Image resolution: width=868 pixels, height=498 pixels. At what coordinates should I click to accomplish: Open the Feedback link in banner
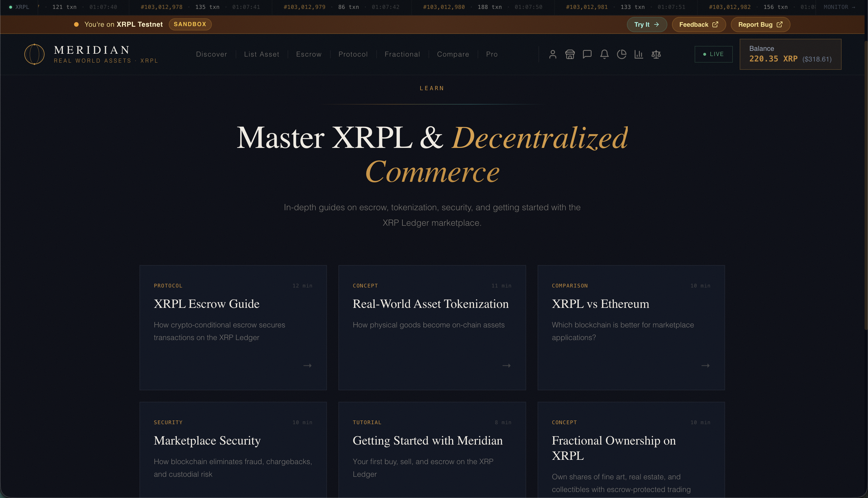tap(699, 24)
